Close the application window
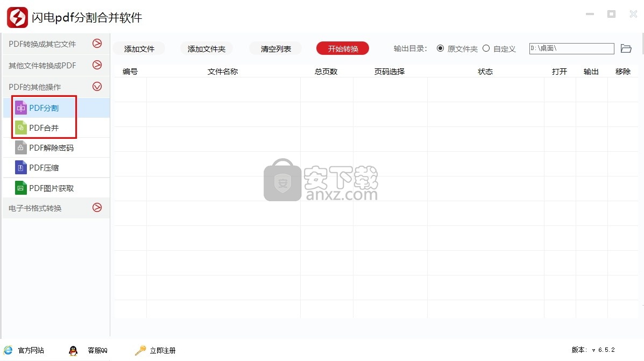Screen dimensions: 644x361 (x=633, y=14)
